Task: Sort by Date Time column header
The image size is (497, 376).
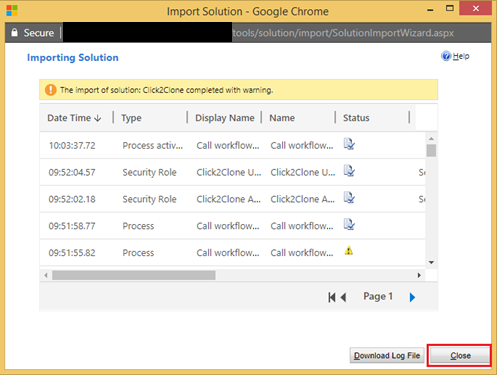Action: (74, 118)
